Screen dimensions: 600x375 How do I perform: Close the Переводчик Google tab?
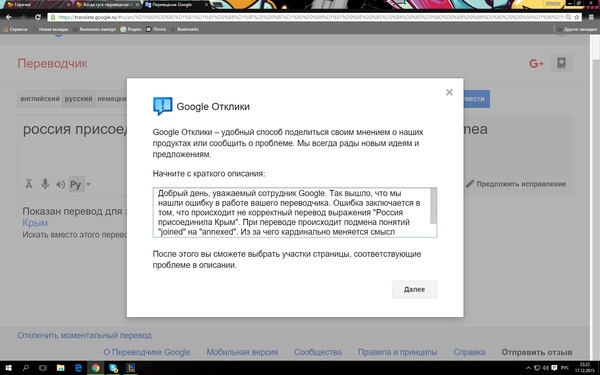pos(206,5)
